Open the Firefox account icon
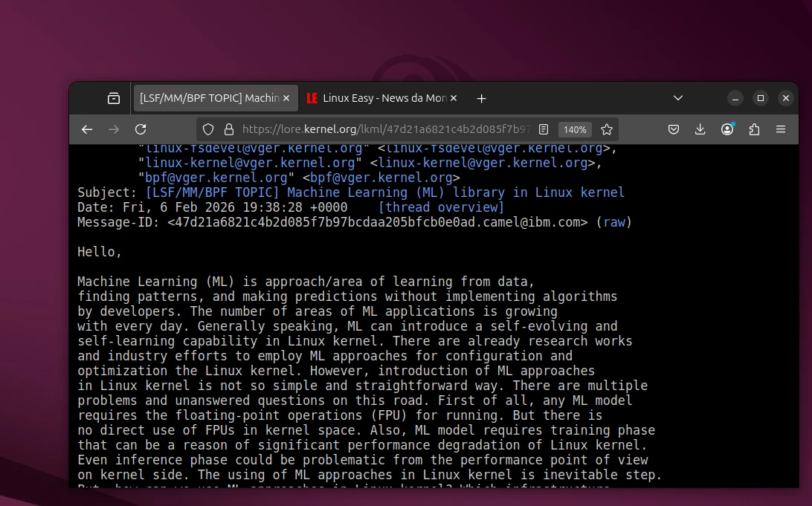812x506 pixels. coord(727,129)
